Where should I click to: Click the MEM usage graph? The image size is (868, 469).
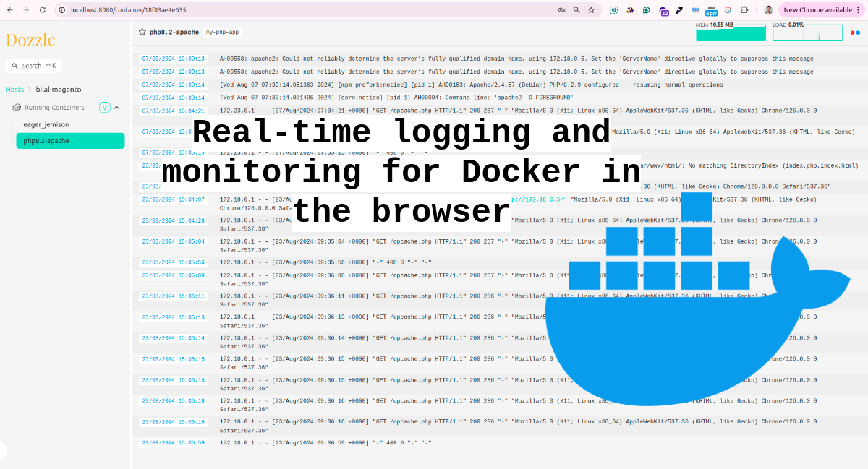point(730,33)
